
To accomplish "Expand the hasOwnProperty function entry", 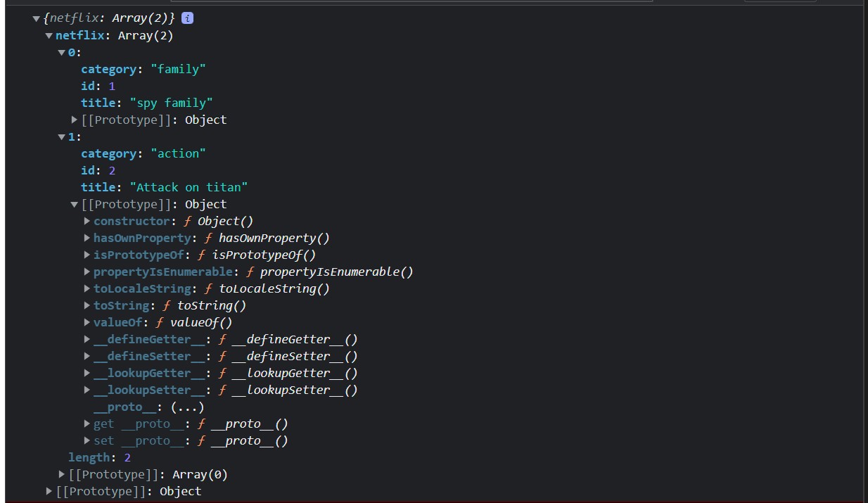I will coord(87,238).
